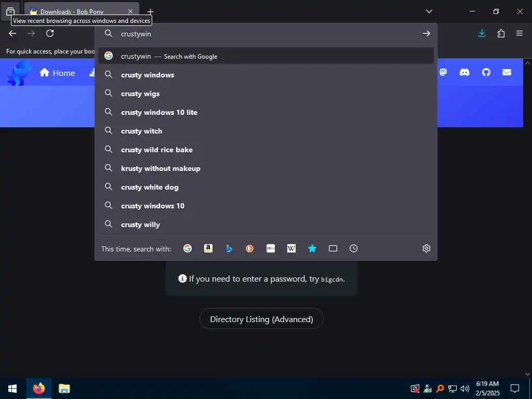
Task: Open search settings gear icon
Action: (427, 248)
